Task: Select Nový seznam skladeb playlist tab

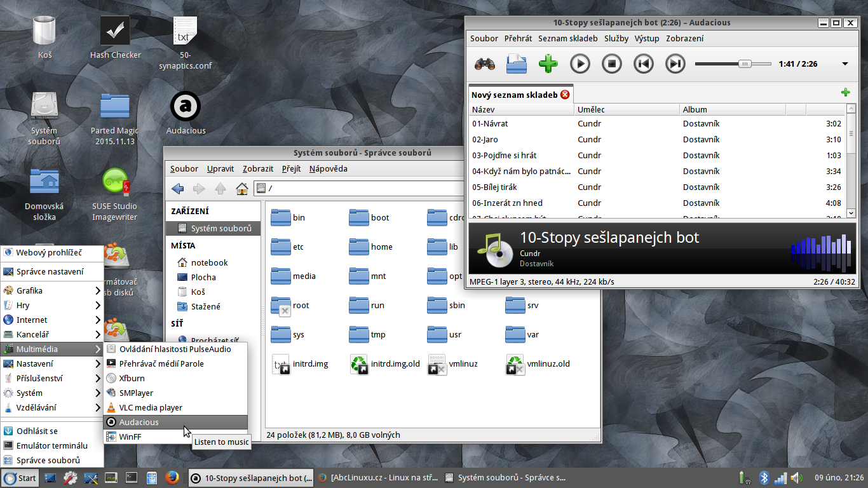Action: click(515, 95)
